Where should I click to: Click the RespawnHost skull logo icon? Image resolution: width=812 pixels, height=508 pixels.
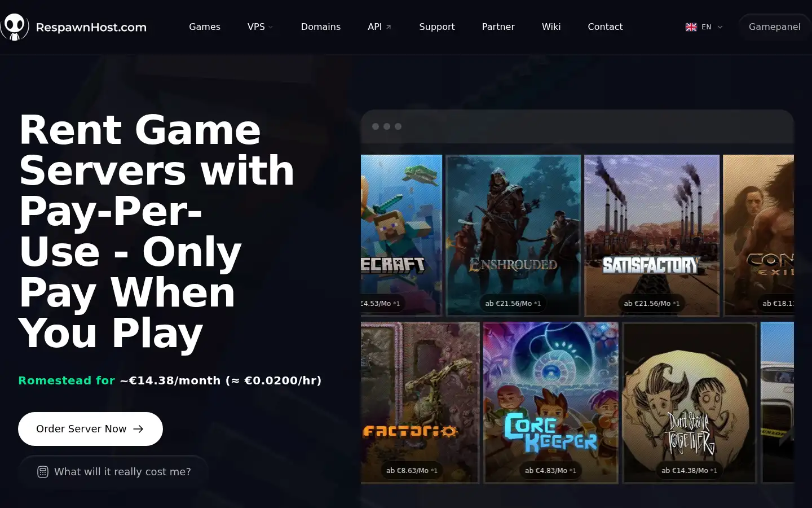(x=15, y=27)
